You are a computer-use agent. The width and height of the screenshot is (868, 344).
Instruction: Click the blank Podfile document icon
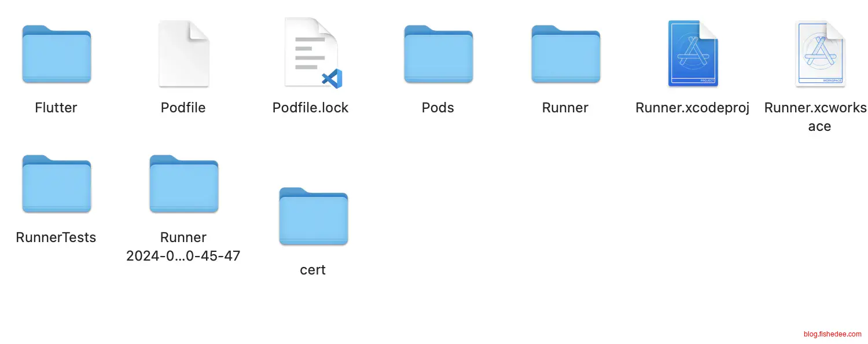coord(183,54)
